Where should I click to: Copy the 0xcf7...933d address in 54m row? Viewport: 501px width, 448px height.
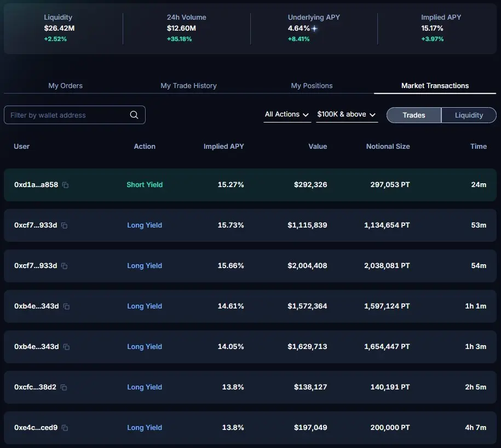coord(64,266)
